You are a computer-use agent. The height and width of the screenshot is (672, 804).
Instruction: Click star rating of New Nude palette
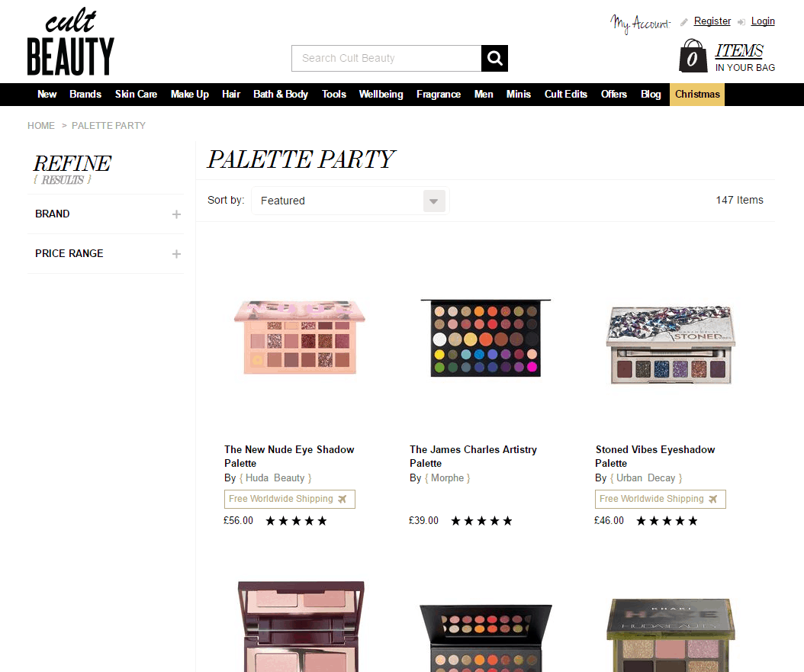pyautogui.click(x=296, y=521)
